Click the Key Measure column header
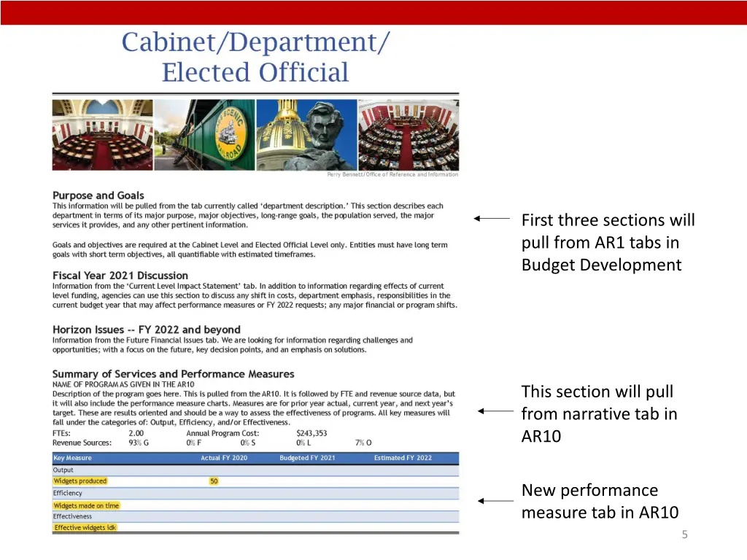The height and width of the screenshot is (560, 747). [72, 458]
